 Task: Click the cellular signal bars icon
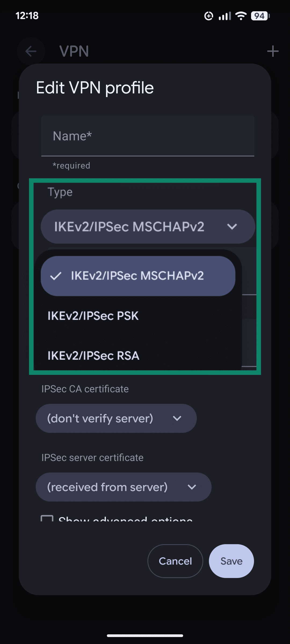coord(225,16)
